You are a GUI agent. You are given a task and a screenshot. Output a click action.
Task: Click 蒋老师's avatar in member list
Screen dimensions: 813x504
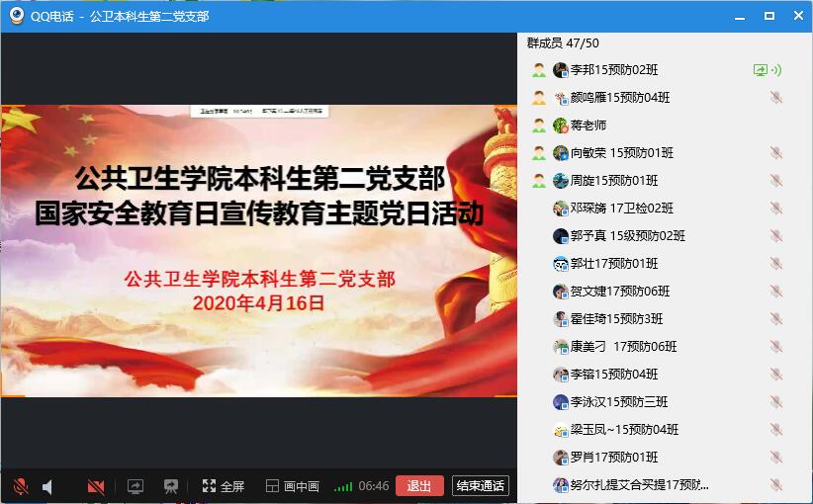click(561, 126)
